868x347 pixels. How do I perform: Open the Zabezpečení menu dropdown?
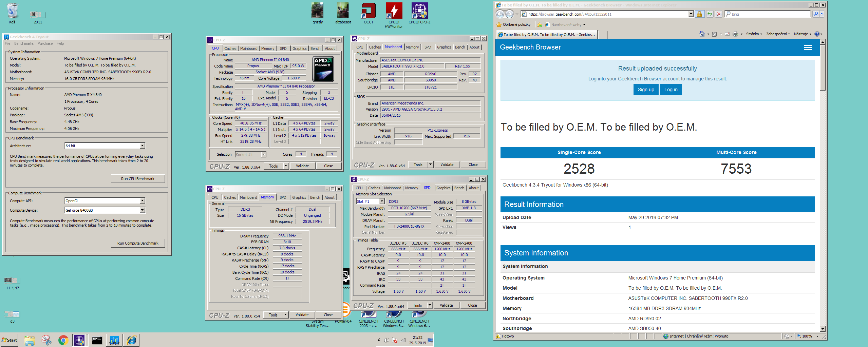coord(778,34)
